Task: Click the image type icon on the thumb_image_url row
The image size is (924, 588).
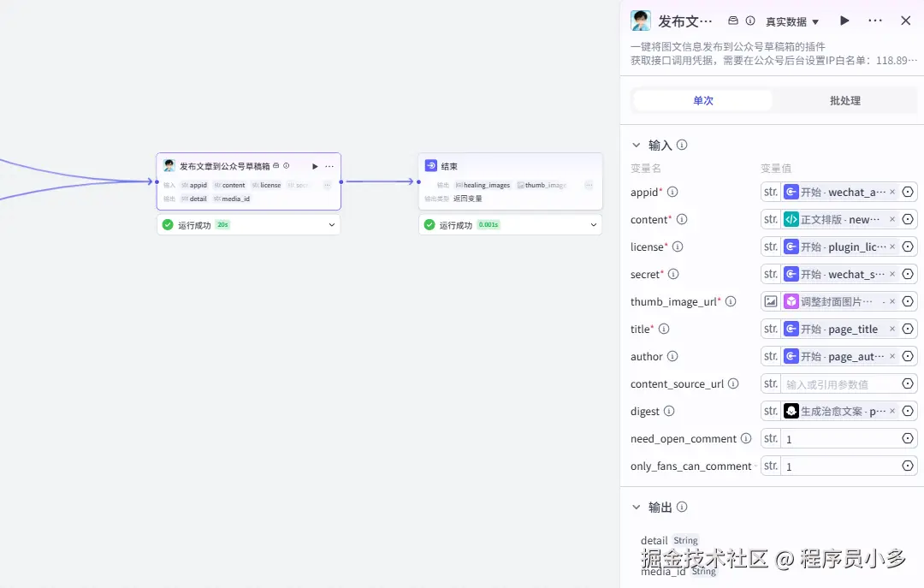Action: (x=769, y=300)
